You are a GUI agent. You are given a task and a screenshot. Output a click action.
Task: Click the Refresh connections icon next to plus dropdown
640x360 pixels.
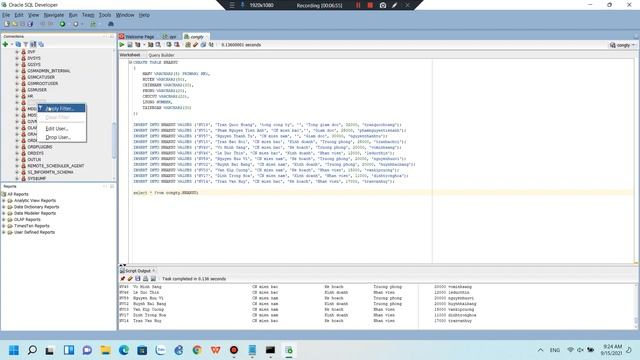tap(18, 44)
